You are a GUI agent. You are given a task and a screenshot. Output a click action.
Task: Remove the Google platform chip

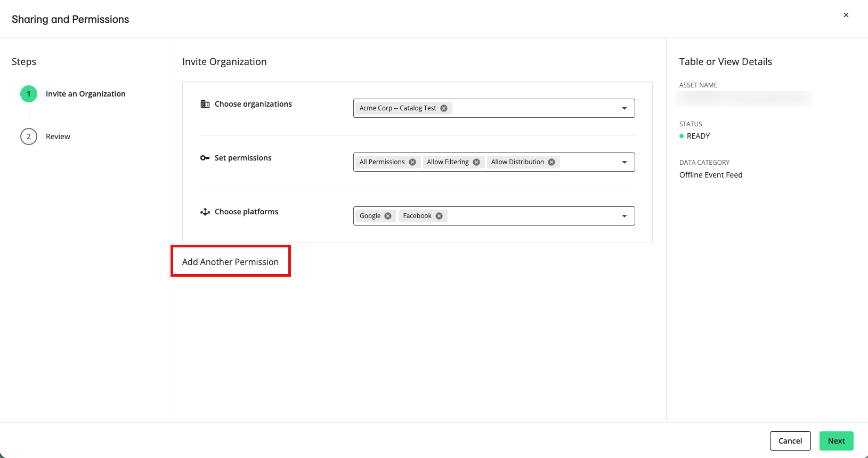pyautogui.click(x=388, y=216)
